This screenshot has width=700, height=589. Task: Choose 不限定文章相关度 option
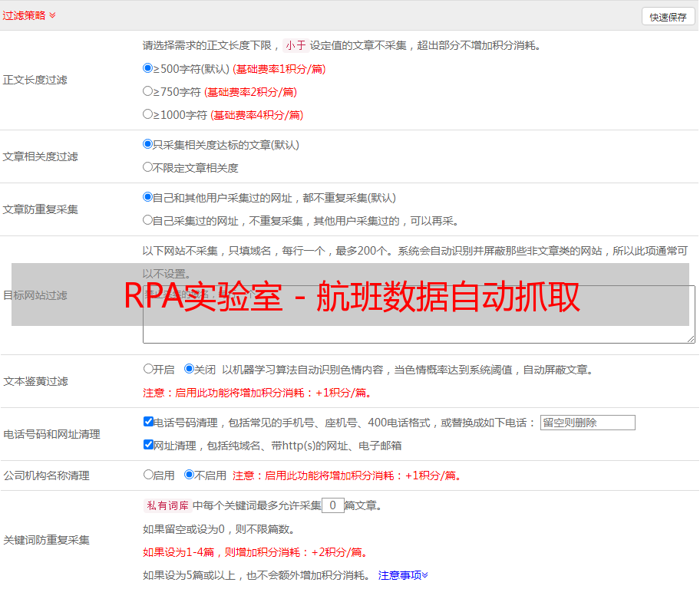pos(148,167)
